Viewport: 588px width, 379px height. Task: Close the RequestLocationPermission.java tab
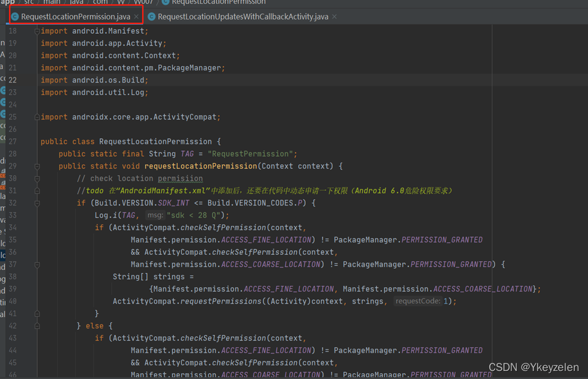(137, 17)
